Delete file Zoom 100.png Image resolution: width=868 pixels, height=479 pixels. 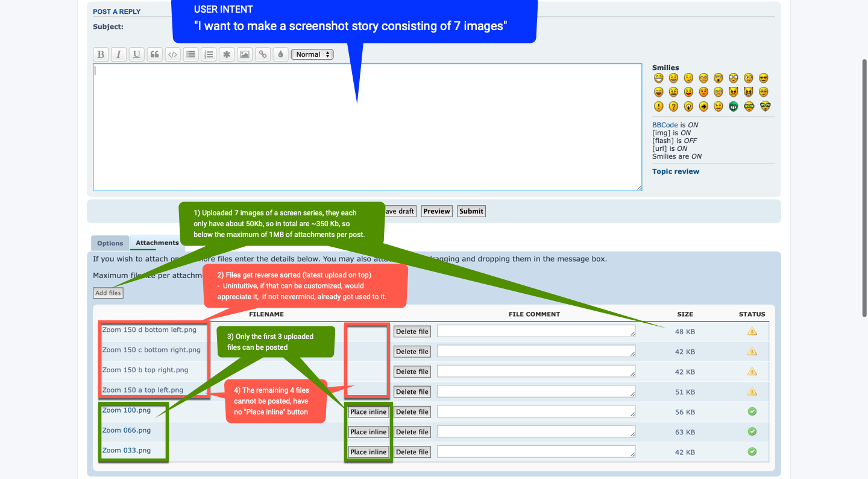click(x=412, y=412)
